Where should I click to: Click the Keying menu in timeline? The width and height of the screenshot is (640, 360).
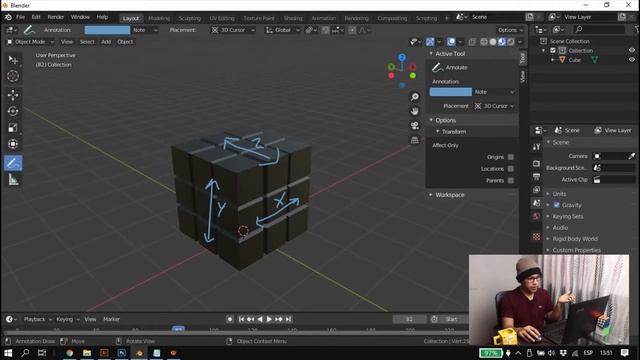click(x=67, y=319)
